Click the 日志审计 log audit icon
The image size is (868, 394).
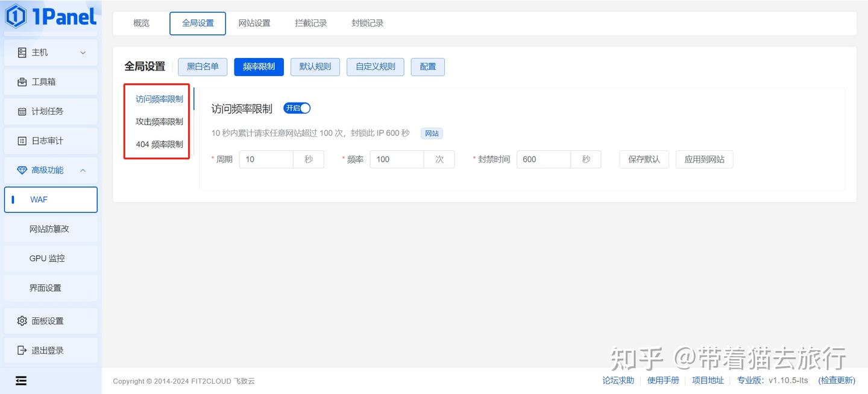[x=22, y=141]
